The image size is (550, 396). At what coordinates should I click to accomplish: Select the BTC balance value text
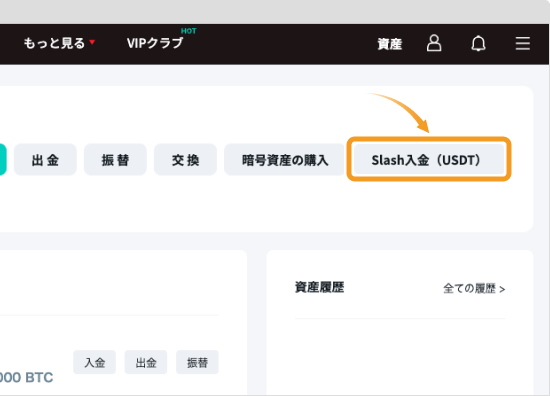pyautogui.click(x=26, y=377)
